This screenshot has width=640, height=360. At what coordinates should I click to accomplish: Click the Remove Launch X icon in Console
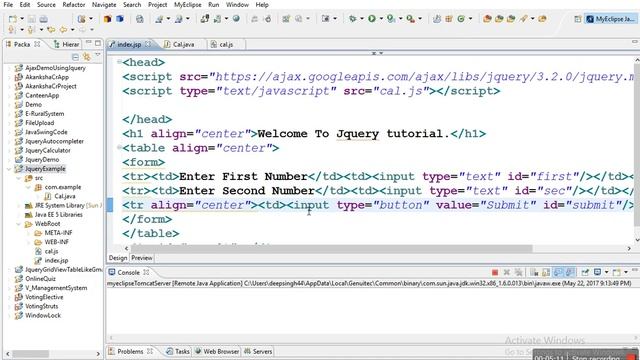[507, 272]
